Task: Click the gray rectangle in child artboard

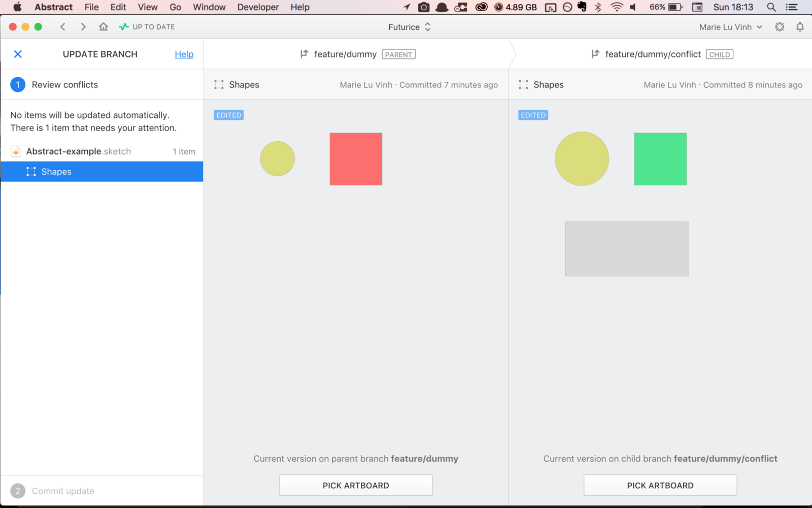Action: tap(627, 249)
